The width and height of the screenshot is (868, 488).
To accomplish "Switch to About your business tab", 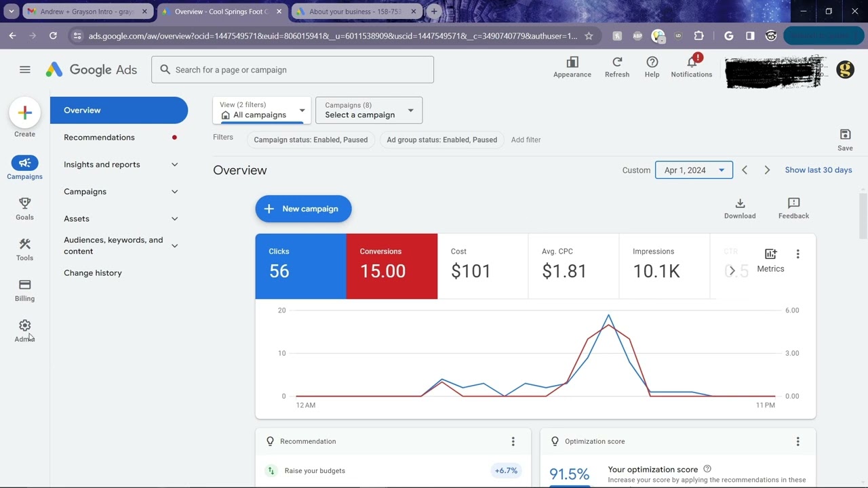I will [357, 12].
